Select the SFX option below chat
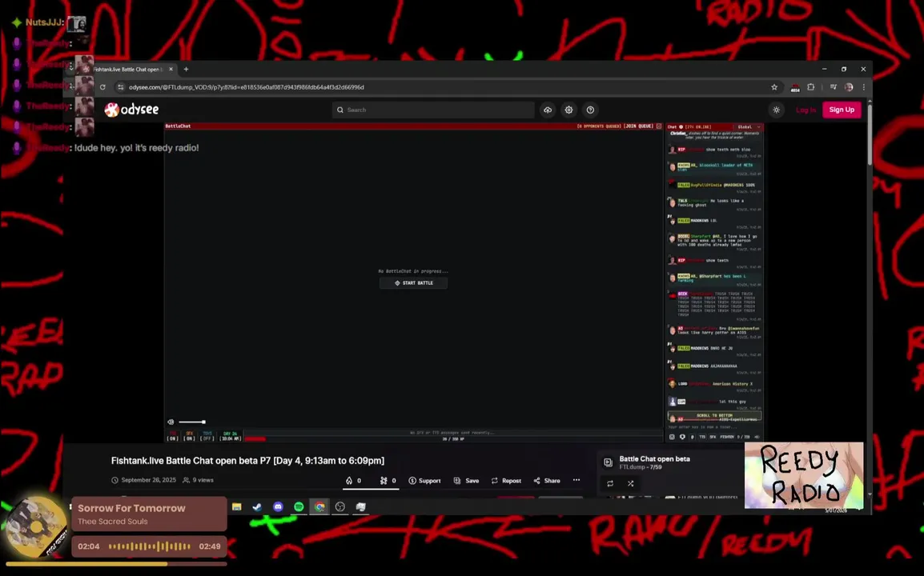The image size is (924, 576). [713, 437]
